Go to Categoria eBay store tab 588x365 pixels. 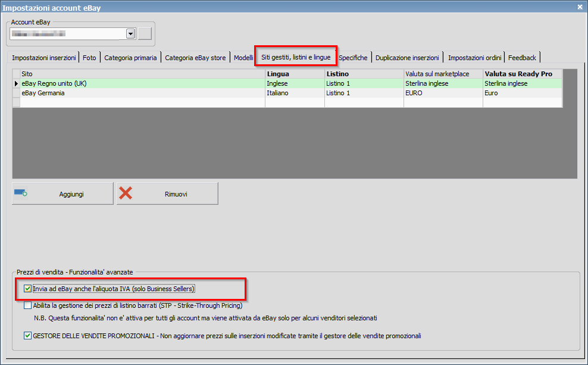point(195,58)
